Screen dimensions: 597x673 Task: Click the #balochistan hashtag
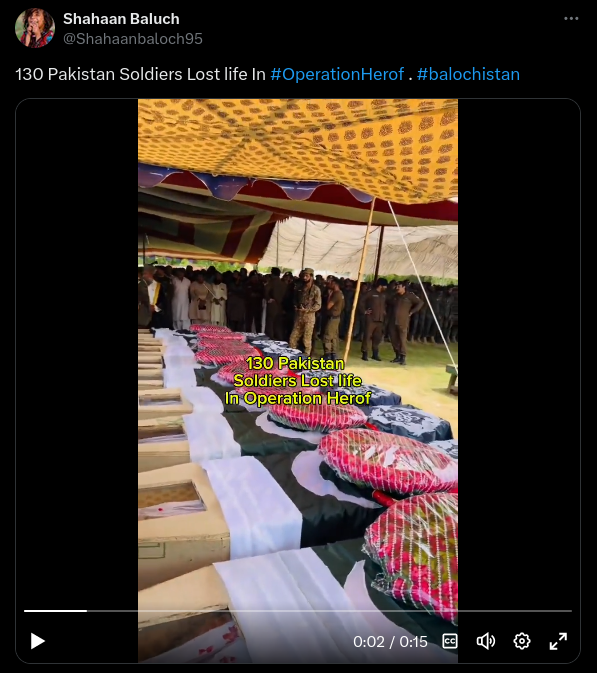468,74
